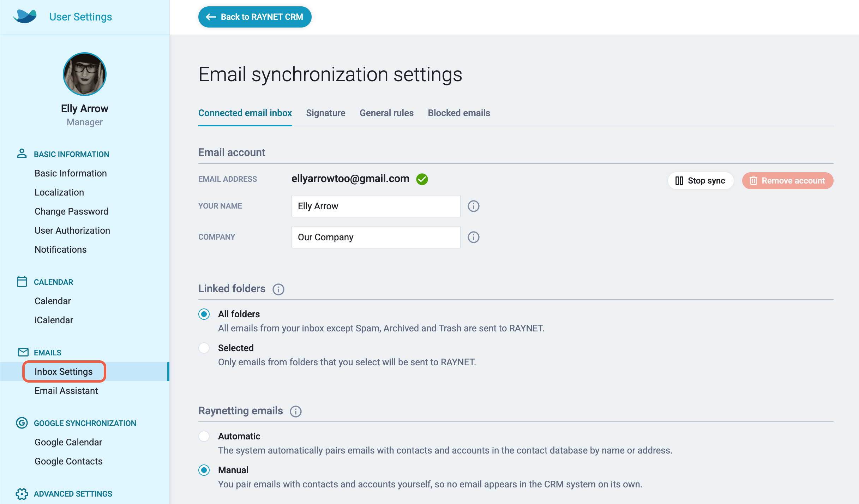Click the Company input field

[x=376, y=237]
